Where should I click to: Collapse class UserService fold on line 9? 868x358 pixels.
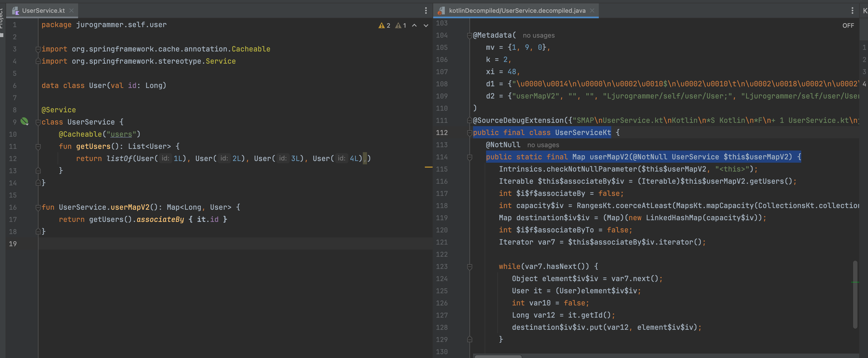pos(38,122)
